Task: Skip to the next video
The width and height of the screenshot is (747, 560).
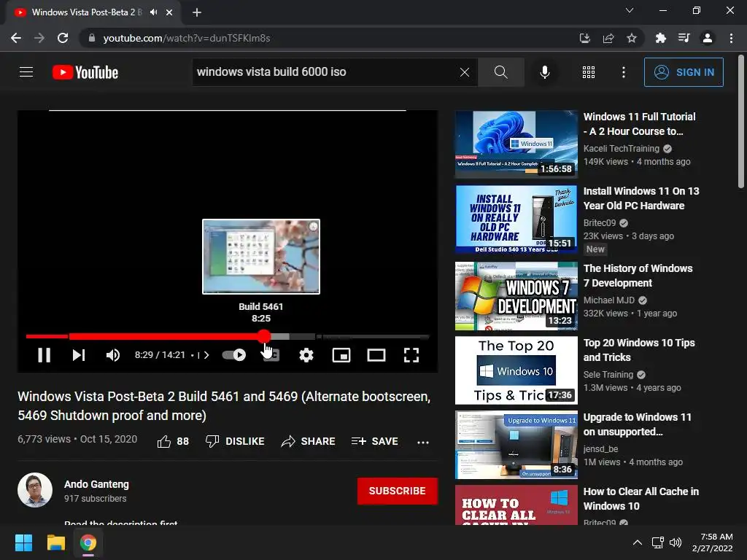Action: [x=79, y=355]
